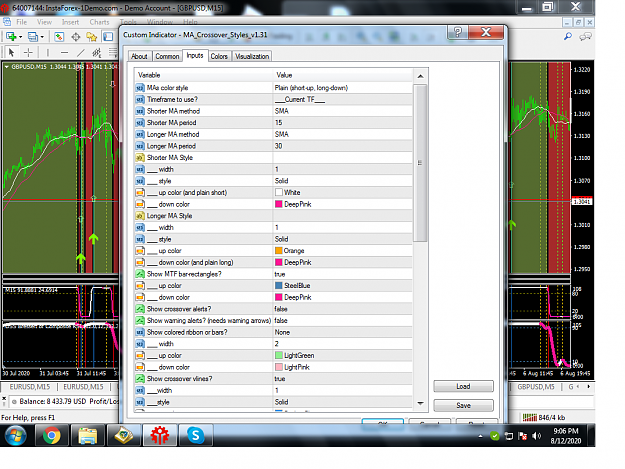Open 'Timeframe to use?' Current TF dropdown
Screen dimensions: 625x469
coord(342,99)
